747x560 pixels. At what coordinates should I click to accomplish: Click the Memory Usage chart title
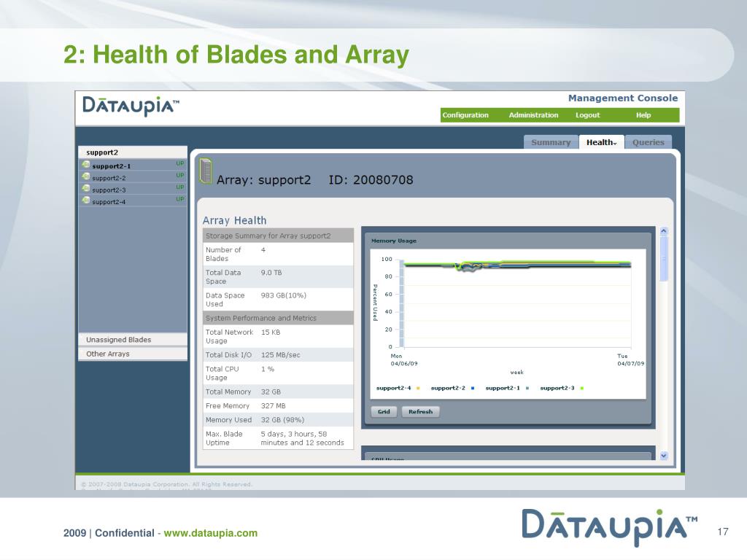coord(393,241)
